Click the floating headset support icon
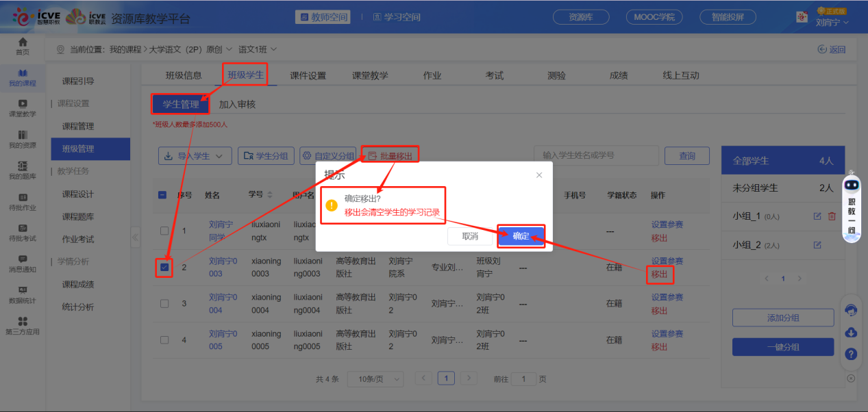Viewport: 868px width, 412px height. tap(851, 311)
